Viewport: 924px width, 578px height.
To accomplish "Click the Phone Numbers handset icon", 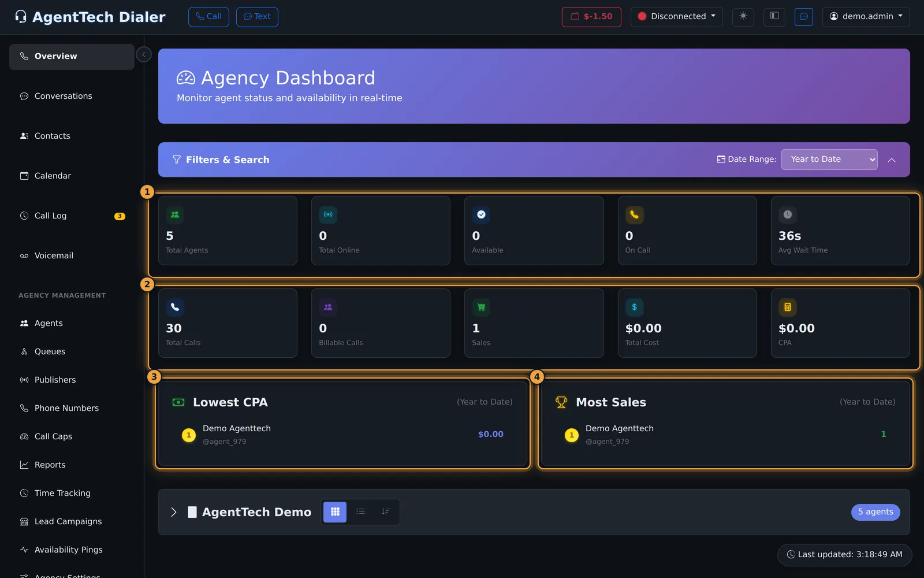I will coord(24,408).
